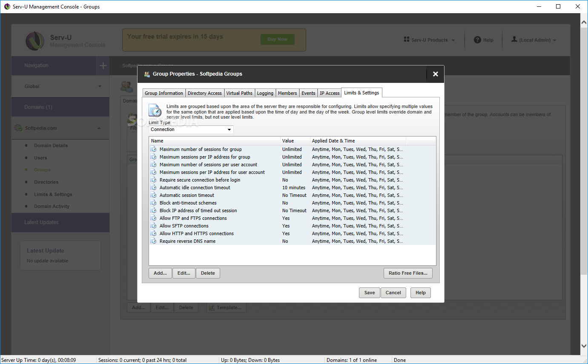Click the icon beside Automatic idle connection timeout
588x364 pixels.
coord(153,188)
